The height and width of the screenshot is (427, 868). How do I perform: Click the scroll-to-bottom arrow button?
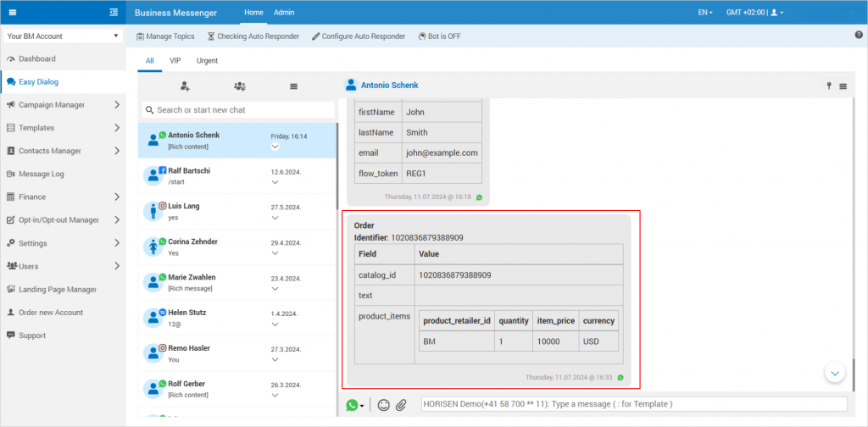pyautogui.click(x=835, y=373)
